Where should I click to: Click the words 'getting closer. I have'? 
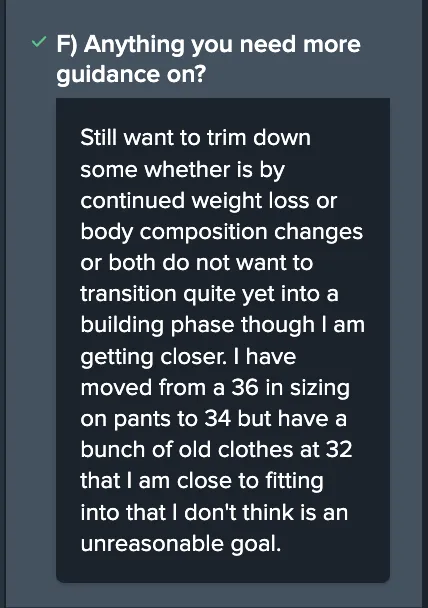pos(188,357)
